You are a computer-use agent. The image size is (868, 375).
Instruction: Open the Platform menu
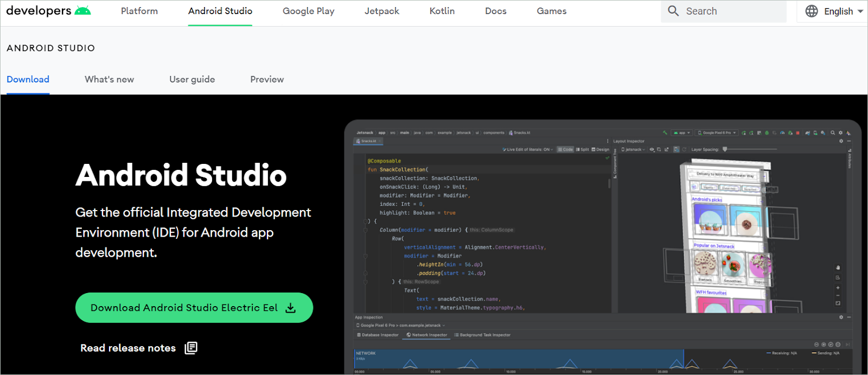point(139,11)
